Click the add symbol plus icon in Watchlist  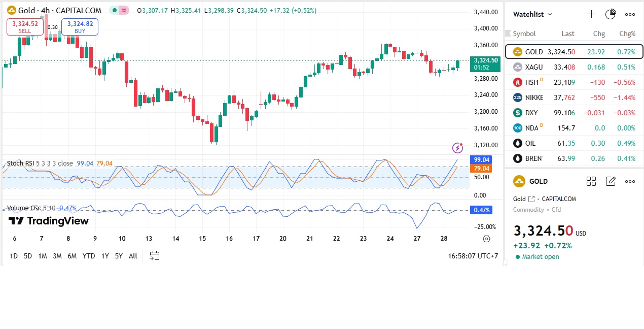point(591,14)
